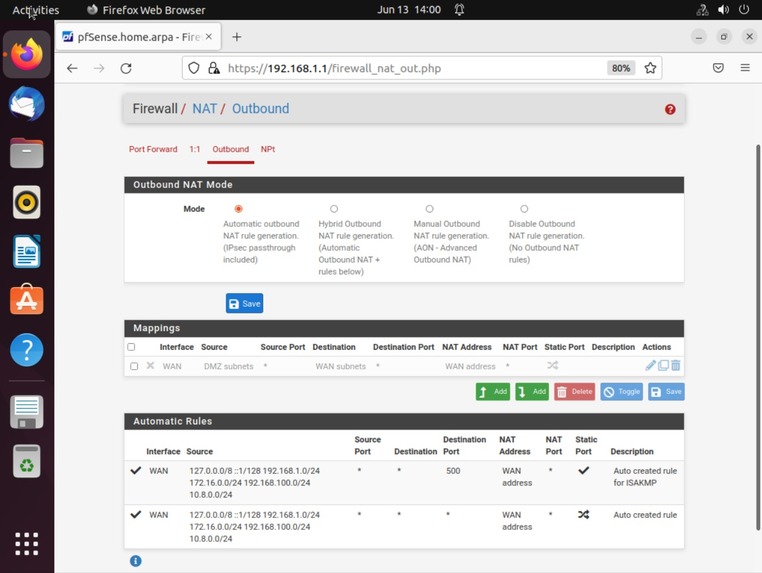Click the NAT breadcrumb link
Screen dimensions: 762x573
pyautogui.click(x=205, y=108)
